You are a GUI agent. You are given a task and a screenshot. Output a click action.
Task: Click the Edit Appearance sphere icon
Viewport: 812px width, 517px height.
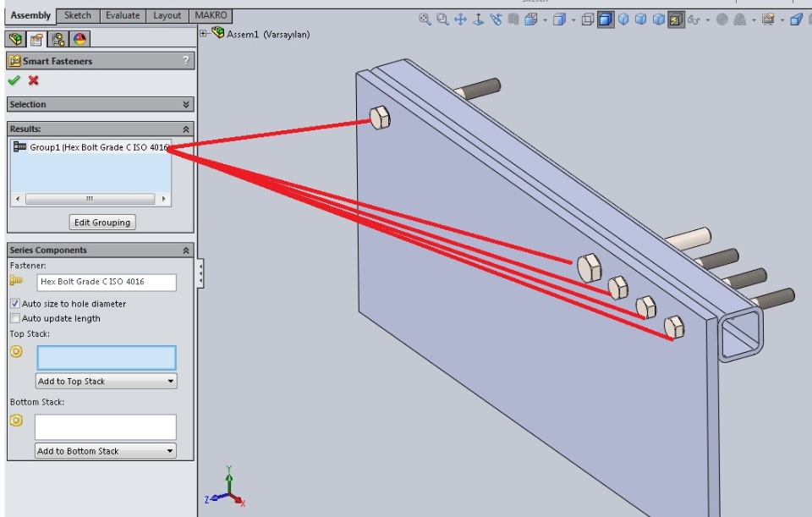(721, 19)
